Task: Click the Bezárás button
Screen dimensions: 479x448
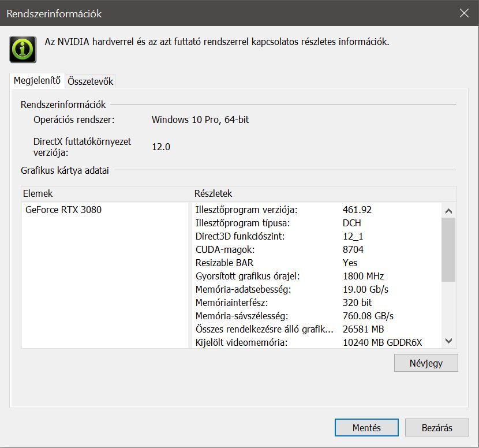Action: coord(437,428)
